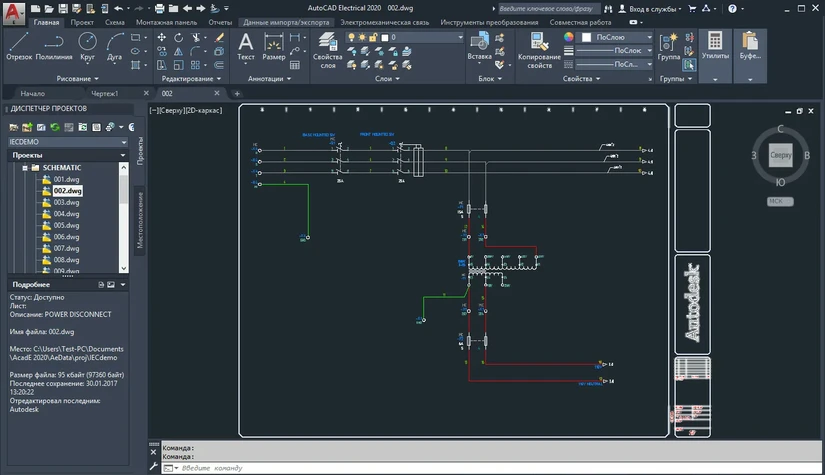The height and width of the screenshot is (475, 825).
Task: Expand the Проекты section dropdown arrow
Action: click(x=123, y=155)
